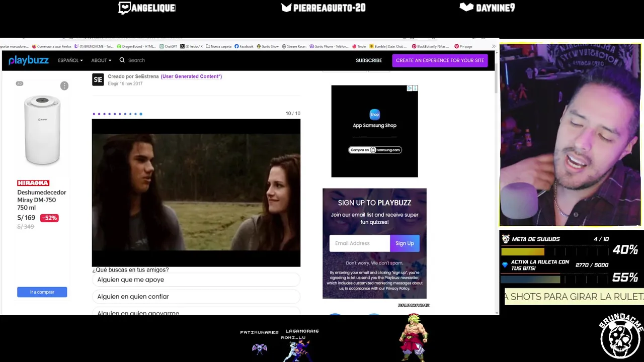The width and height of the screenshot is (644, 362).
Task: Open the Tinder bookmark
Action: pyautogui.click(x=359, y=46)
